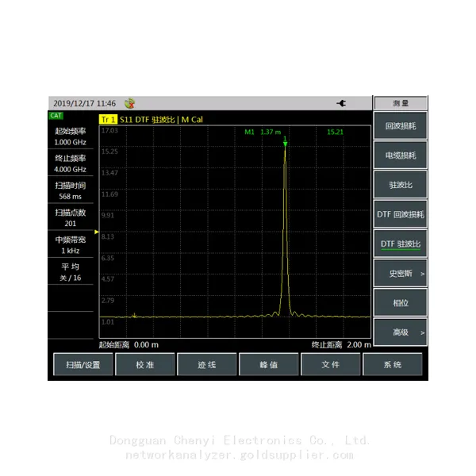Click the 2.79 Y-axis scale label
This screenshot has width=476, height=476.
tap(108, 301)
